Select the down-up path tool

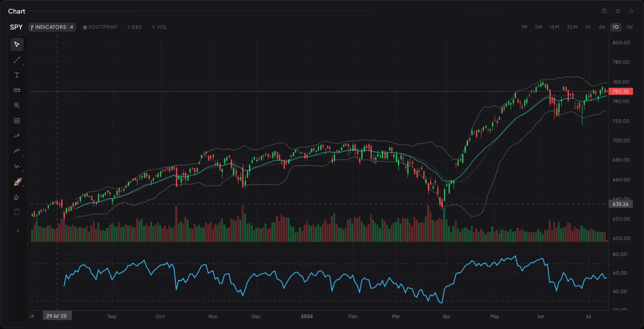(x=17, y=166)
